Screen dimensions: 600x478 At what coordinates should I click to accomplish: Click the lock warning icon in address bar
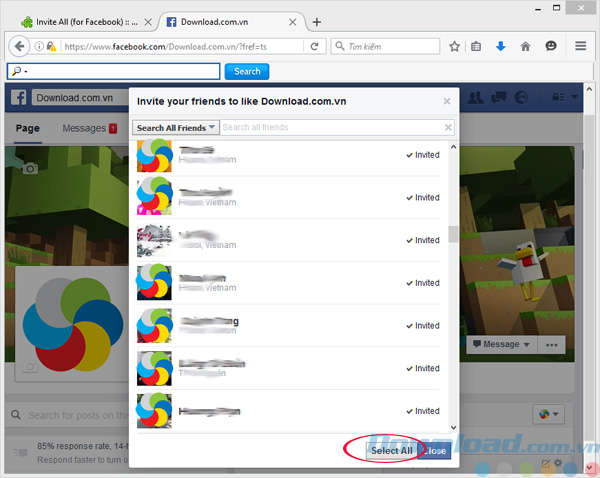[x=51, y=46]
